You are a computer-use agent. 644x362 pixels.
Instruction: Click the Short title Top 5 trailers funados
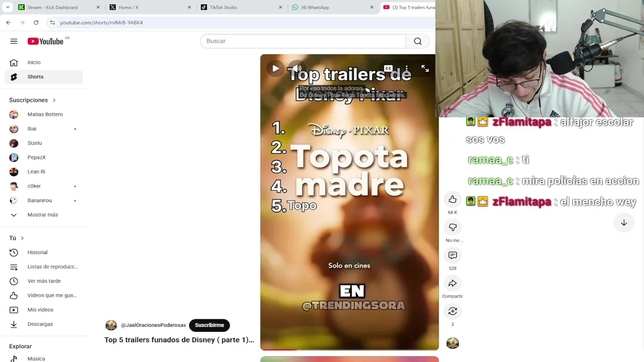179,340
